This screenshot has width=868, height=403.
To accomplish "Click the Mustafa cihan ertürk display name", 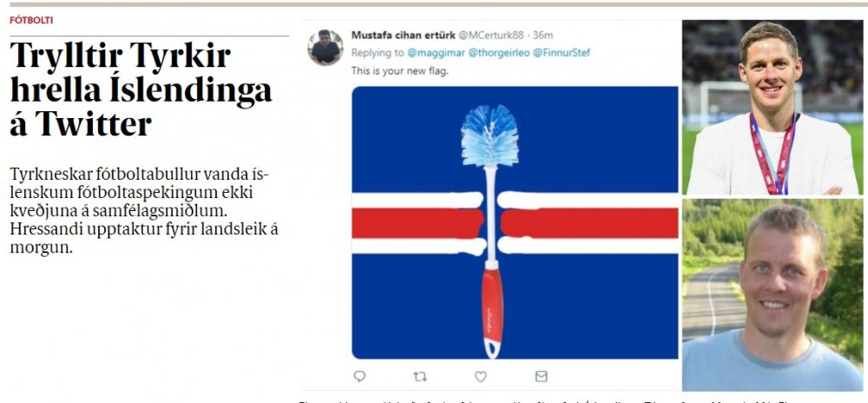I will coord(403,36).
